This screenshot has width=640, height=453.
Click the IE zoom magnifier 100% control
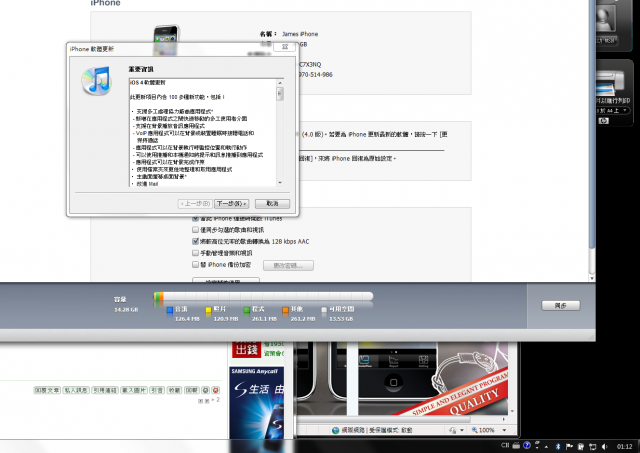tap(483, 430)
